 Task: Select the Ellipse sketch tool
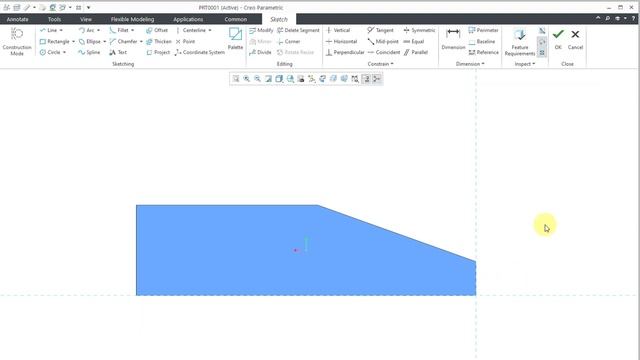[90, 42]
